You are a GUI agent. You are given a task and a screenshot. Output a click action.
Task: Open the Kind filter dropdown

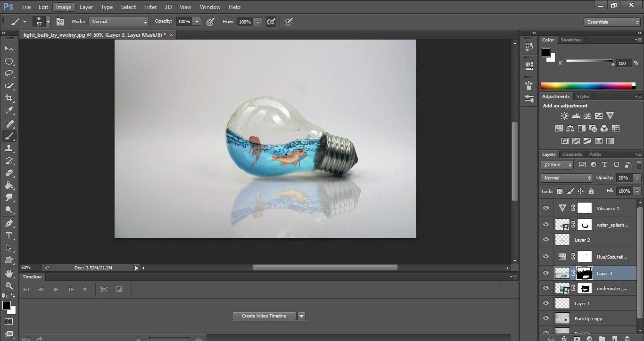557,165
